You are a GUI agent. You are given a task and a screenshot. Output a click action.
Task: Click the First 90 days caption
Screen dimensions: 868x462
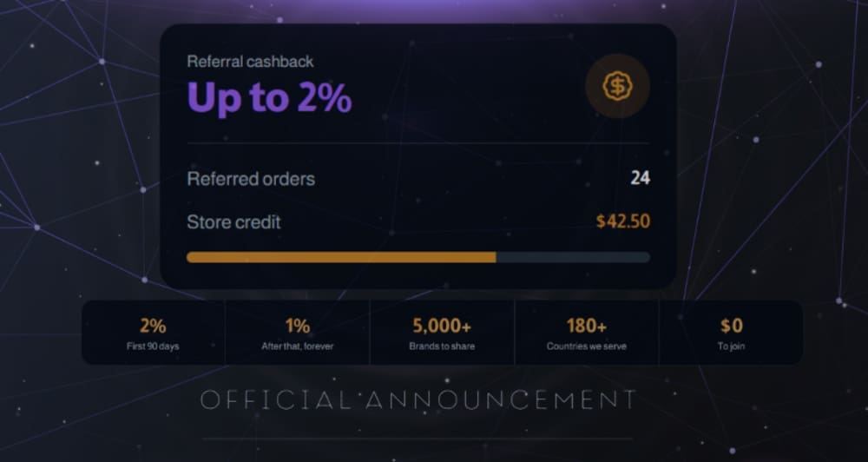pyautogui.click(x=153, y=346)
